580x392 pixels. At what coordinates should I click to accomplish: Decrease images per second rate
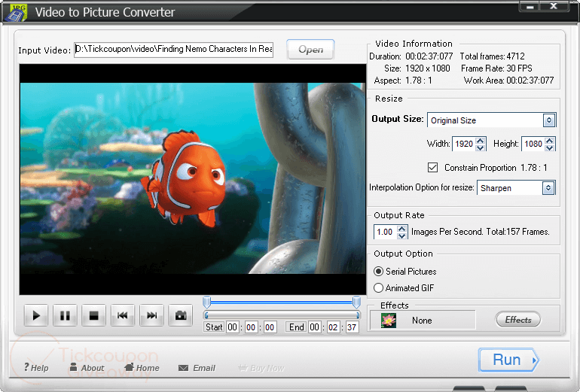click(401, 236)
